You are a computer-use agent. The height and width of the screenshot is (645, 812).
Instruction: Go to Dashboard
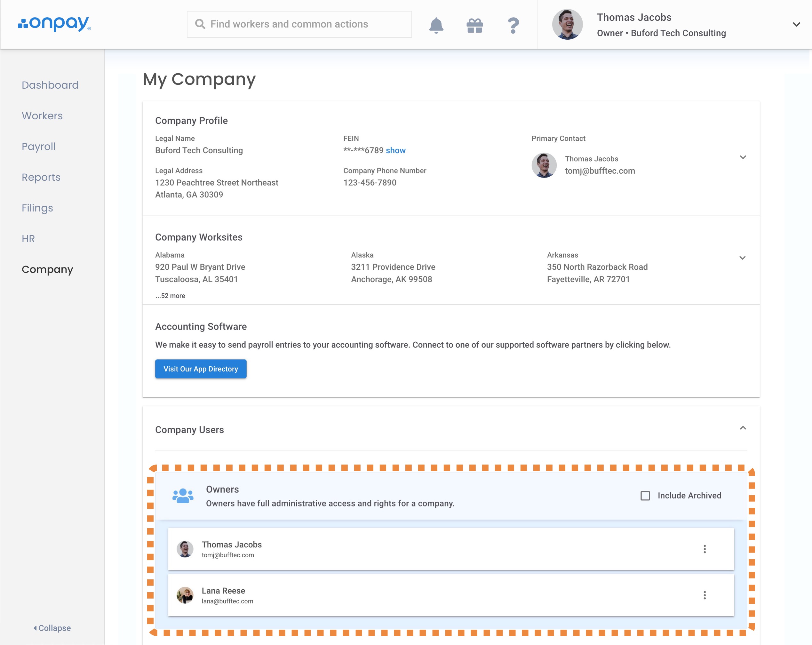pyautogui.click(x=50, y=85)
